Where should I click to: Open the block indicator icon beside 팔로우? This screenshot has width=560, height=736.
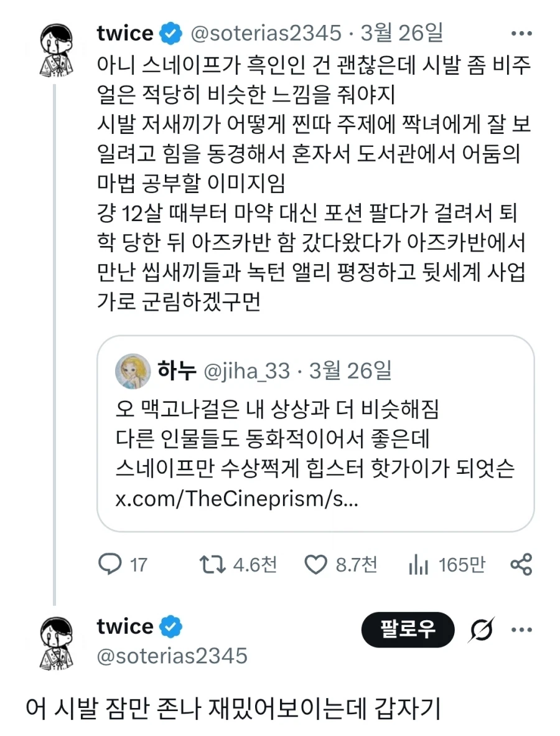[x=482, y=630]
